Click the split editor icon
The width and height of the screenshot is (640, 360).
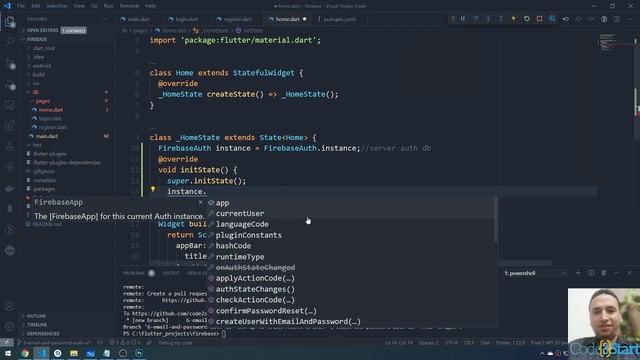(617, 19)
